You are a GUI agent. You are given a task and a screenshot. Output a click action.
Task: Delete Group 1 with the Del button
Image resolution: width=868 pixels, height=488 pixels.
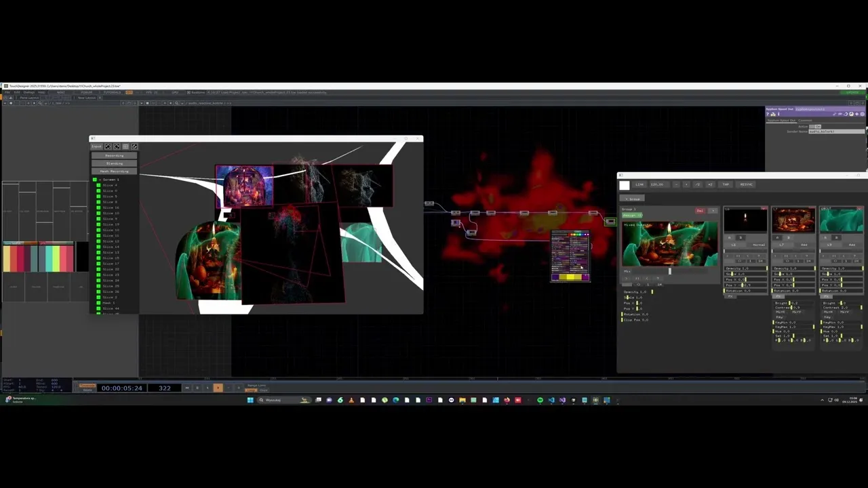tap(701, 211)
